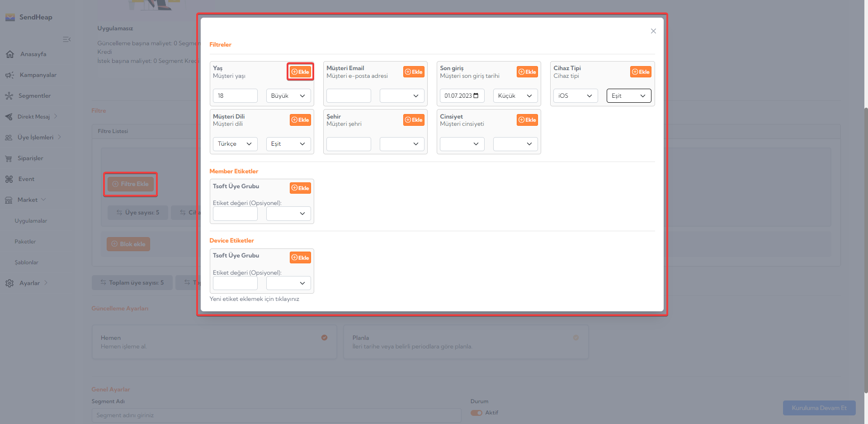The width and height of the screenshot is (868, 424).
Task: Open Siparişler in the sidebar
Action: [x=30, y=158]
